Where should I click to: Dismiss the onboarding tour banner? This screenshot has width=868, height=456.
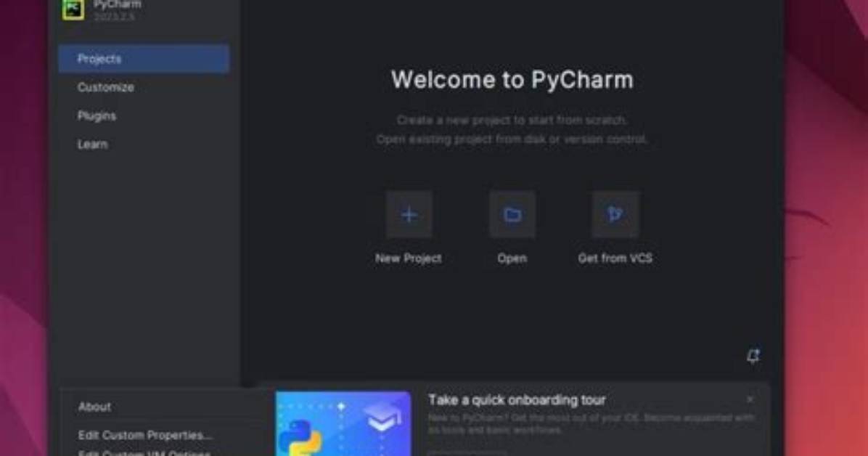750,399
